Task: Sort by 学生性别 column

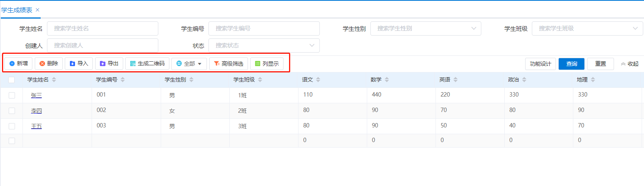Action: coord(192,80)
